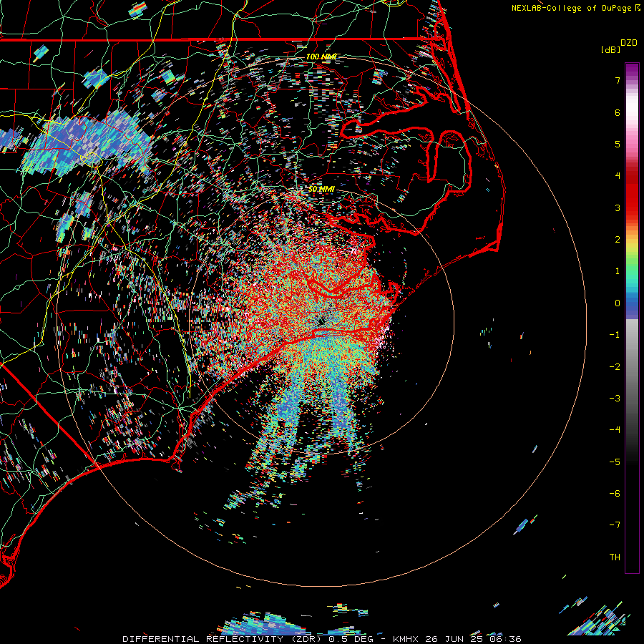644x644 pixels.
Task: Click the -4 value on color scale
Action: (615, 430)
